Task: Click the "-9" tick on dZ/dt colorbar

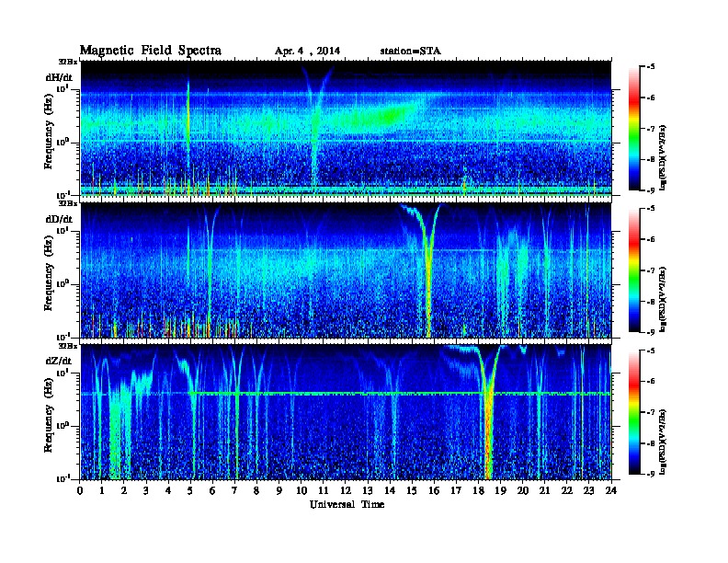Action: (651, 474)
